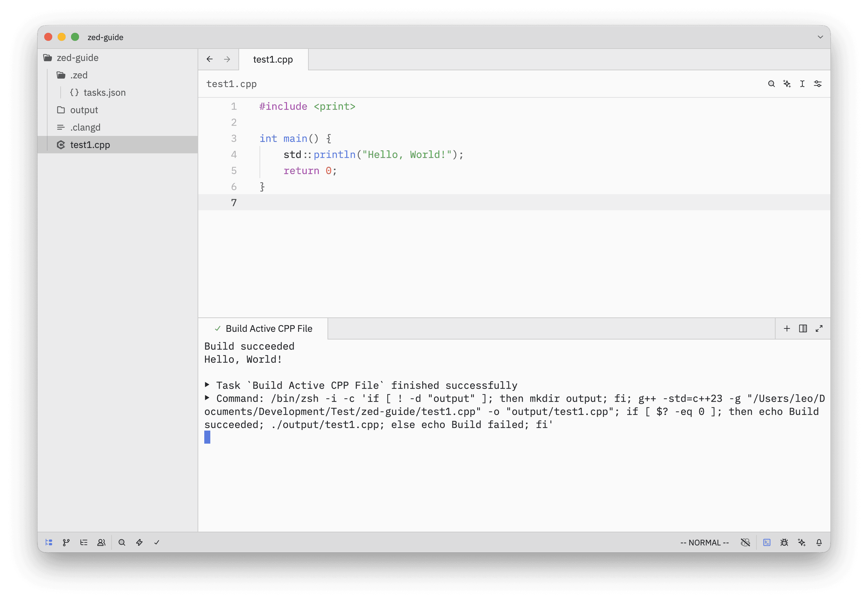Toggle the Project Panel icon in status bar
The image size is (868, 602).
[x=49, y=542]
